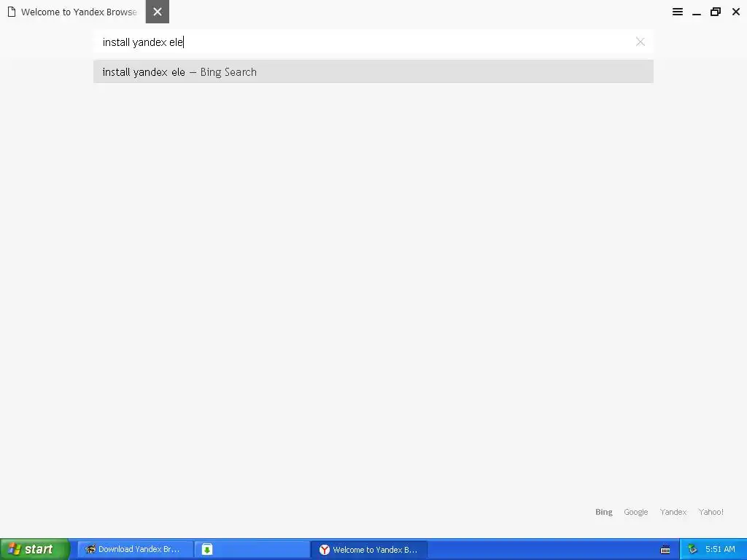Switch search engine to Google

635,512
